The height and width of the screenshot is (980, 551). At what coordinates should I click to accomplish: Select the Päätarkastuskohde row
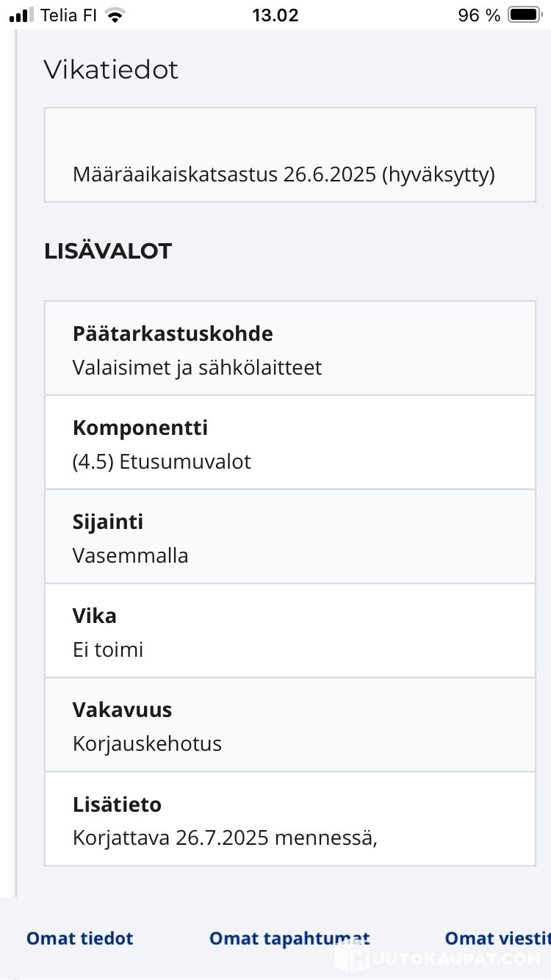coord(290,349)
